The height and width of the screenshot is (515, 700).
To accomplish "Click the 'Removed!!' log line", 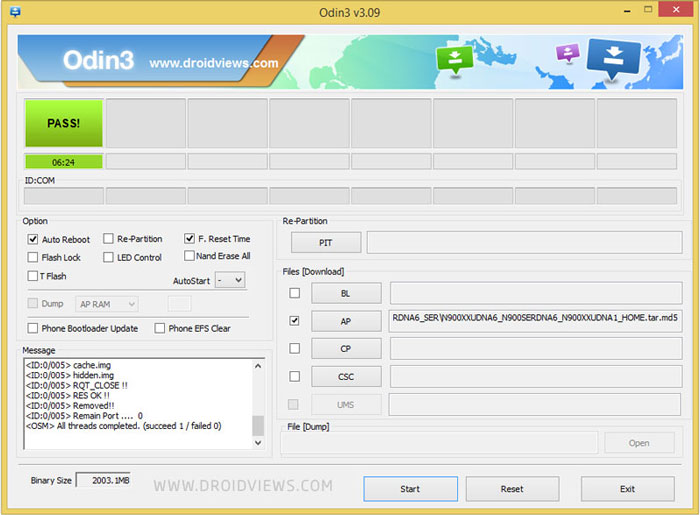I will 70,406.
